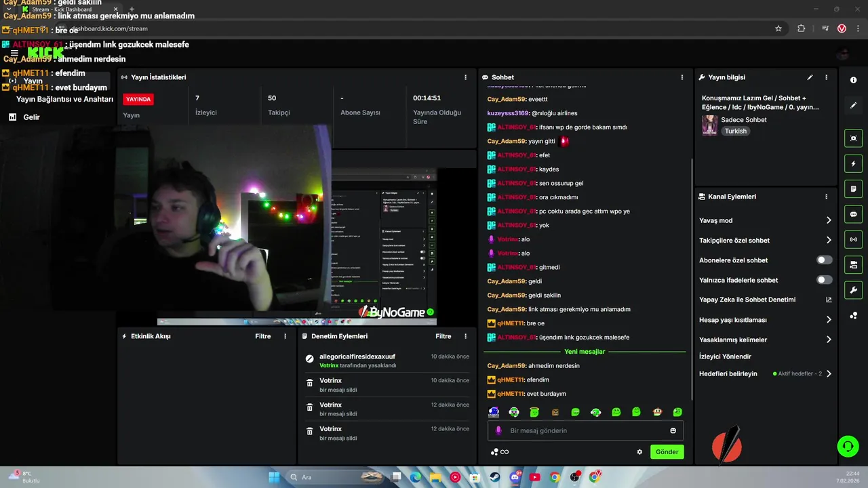The height and width of the screenshot is (488, 868).
Task: Click the Sadece Sohbet category thumbnail
Action: (x=709, y=125)
